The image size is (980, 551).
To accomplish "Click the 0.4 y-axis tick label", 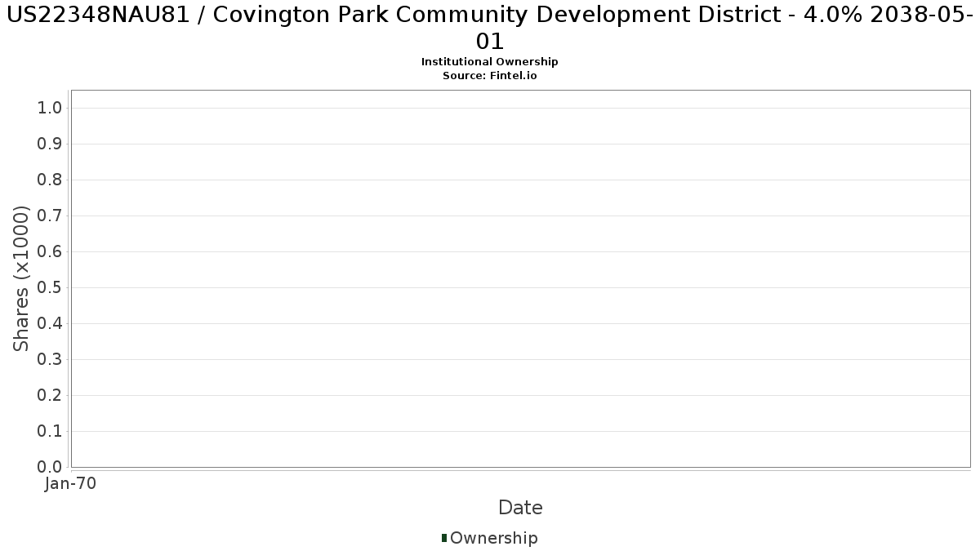I will 50,324.
